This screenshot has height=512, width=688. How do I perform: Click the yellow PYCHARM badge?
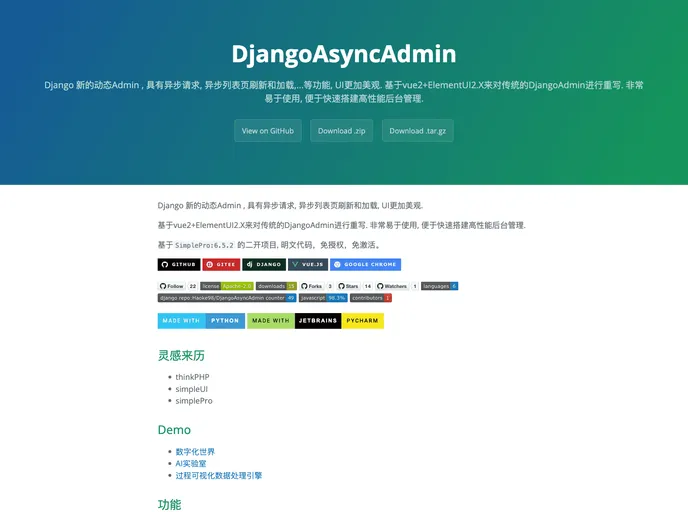362,321
